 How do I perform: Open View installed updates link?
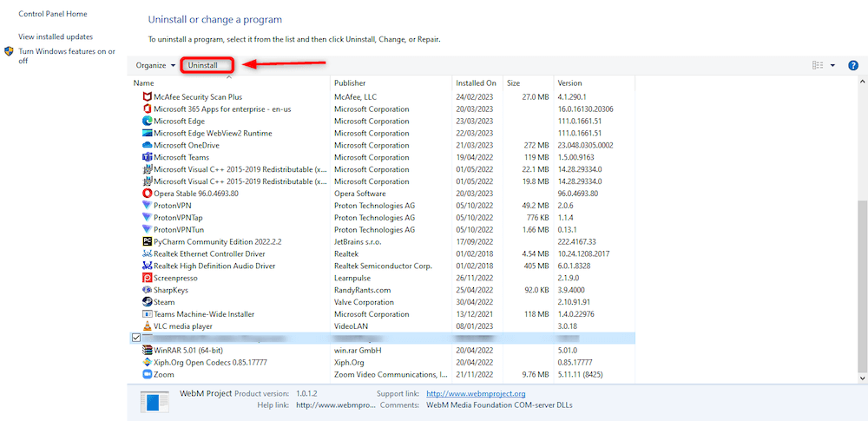click(x=56, y=36)
